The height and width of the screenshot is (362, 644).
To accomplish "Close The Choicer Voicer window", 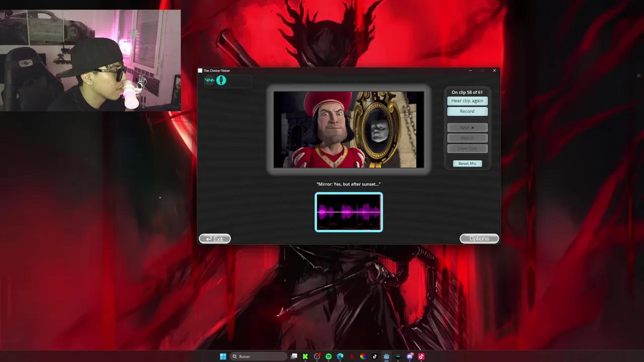I will [494, 70].
